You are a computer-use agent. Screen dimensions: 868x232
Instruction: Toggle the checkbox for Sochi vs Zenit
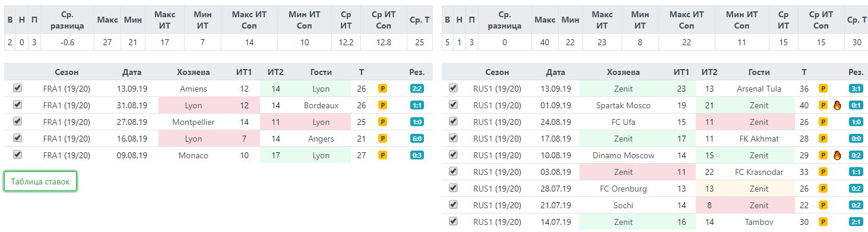(454, 205)
